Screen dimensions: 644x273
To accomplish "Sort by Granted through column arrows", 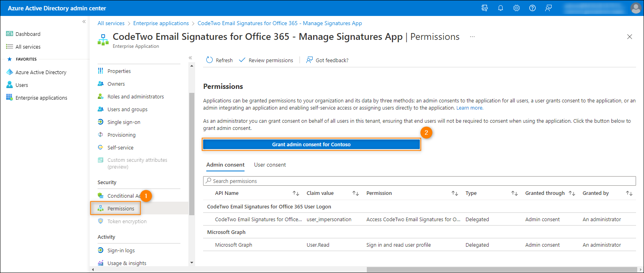I will point(572,193).
